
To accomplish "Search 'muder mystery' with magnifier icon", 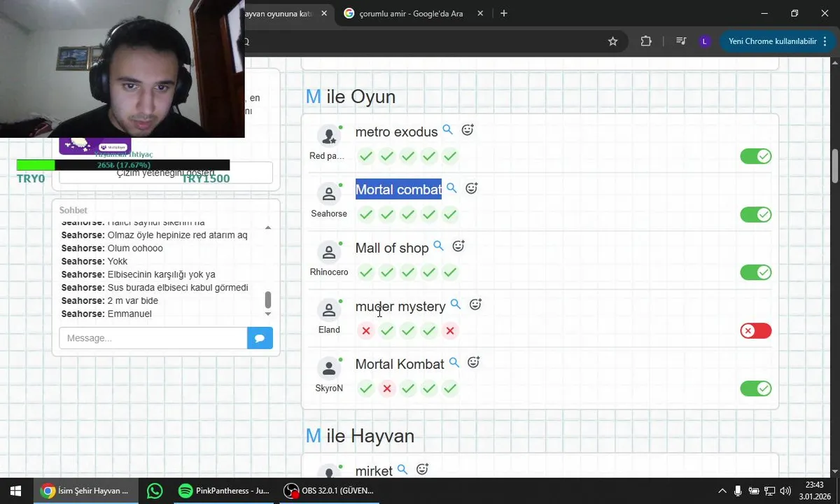I will pos(456,304).
